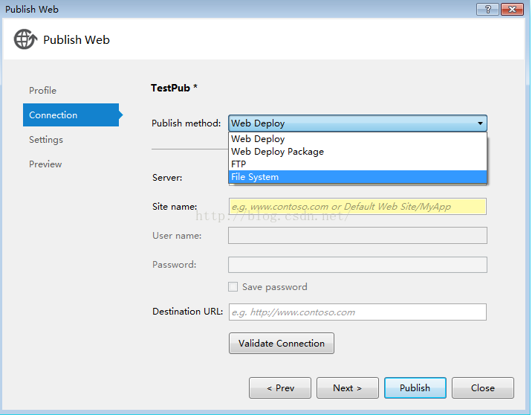Choose Web Deploy Package option
This screenshot has width=532, height=415.
coord(277,152)
